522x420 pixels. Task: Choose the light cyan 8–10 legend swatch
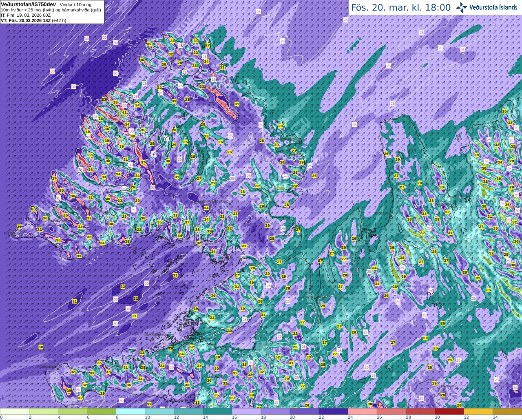click(x=130, y=411)
